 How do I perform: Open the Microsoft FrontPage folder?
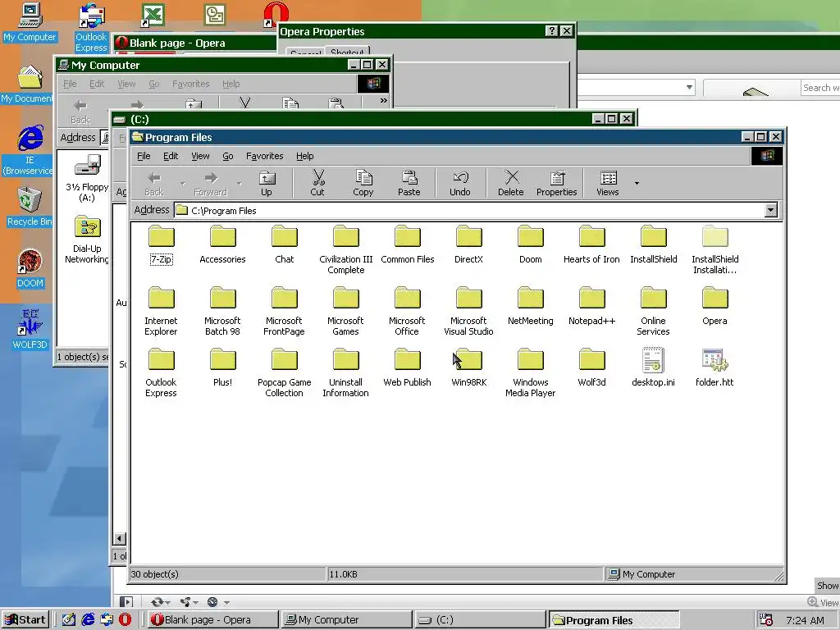coord(284,311)
